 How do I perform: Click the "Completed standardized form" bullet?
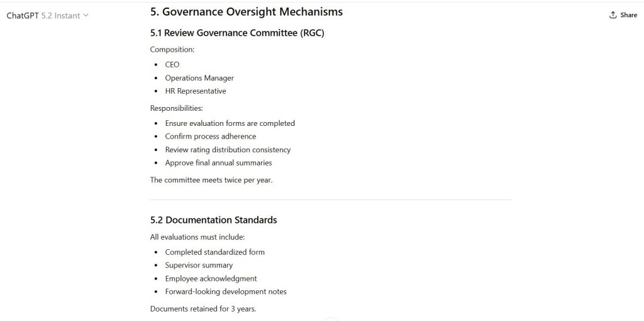point(214,252)
